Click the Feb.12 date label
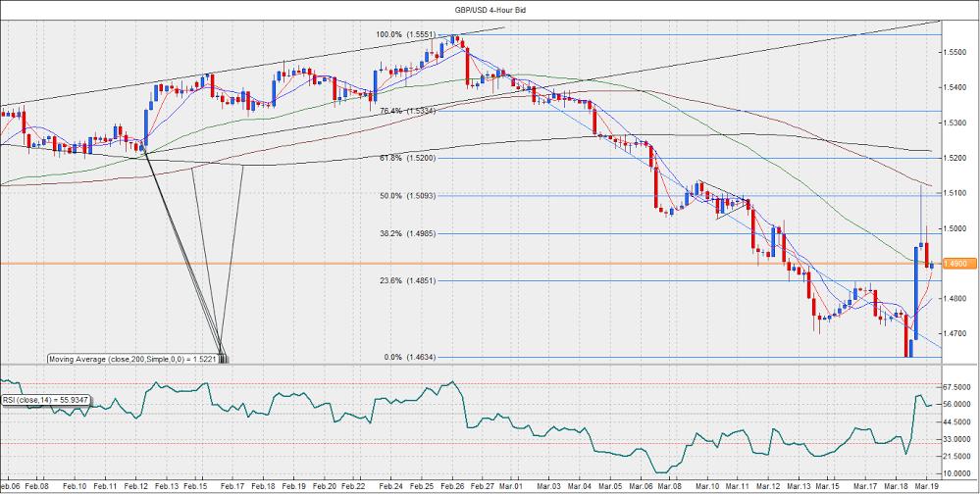The height and width of the screenshot is (494, 980). (135, 485)
